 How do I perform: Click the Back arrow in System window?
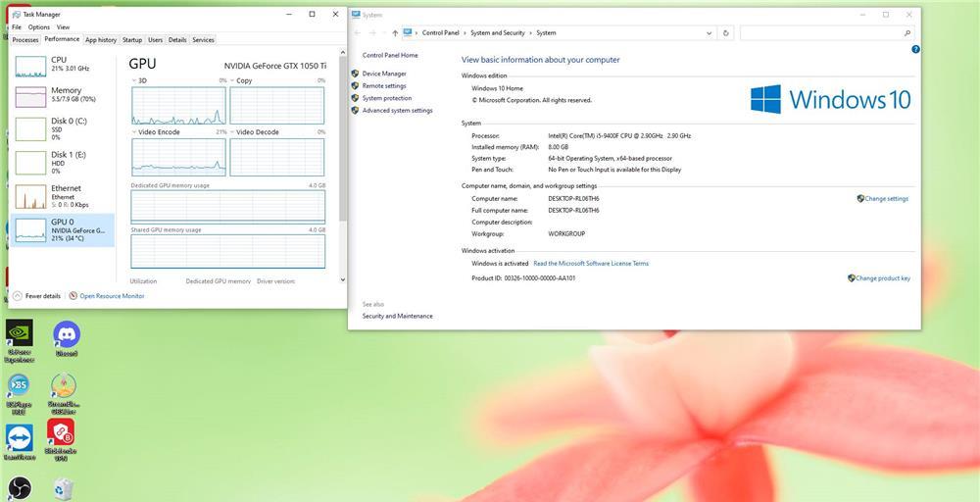(x=357, y=33)
